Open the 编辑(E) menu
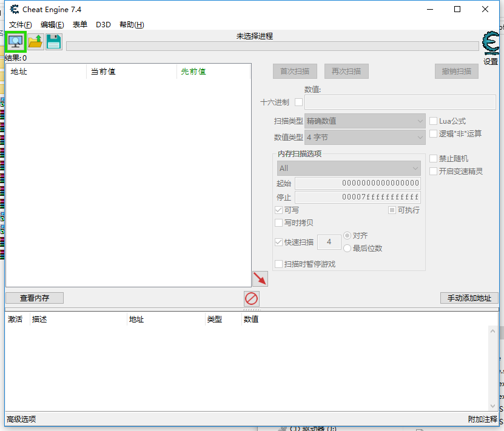The image size is (504, 431). point(52,25)
